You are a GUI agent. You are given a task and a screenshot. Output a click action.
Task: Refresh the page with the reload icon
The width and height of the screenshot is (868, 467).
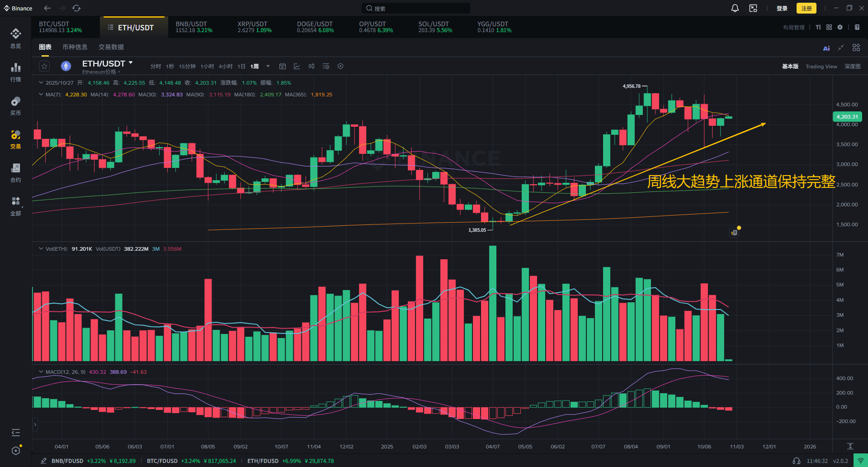(x=76, y=8)
